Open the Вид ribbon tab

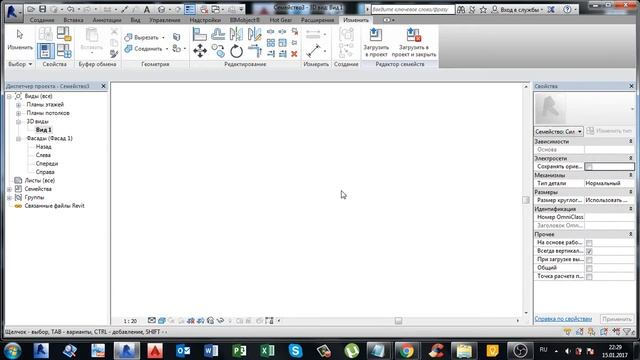click(136, 20)
